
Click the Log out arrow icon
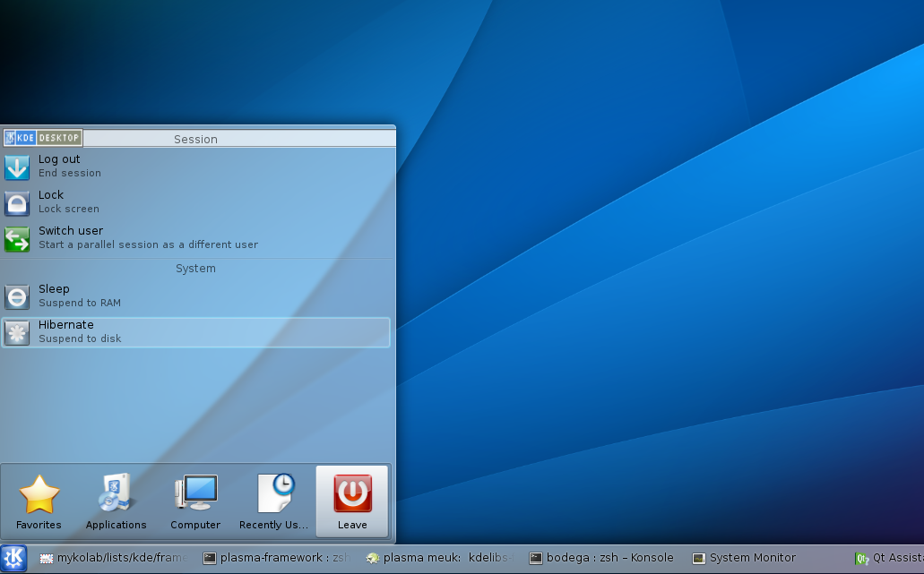coord(17,167)
